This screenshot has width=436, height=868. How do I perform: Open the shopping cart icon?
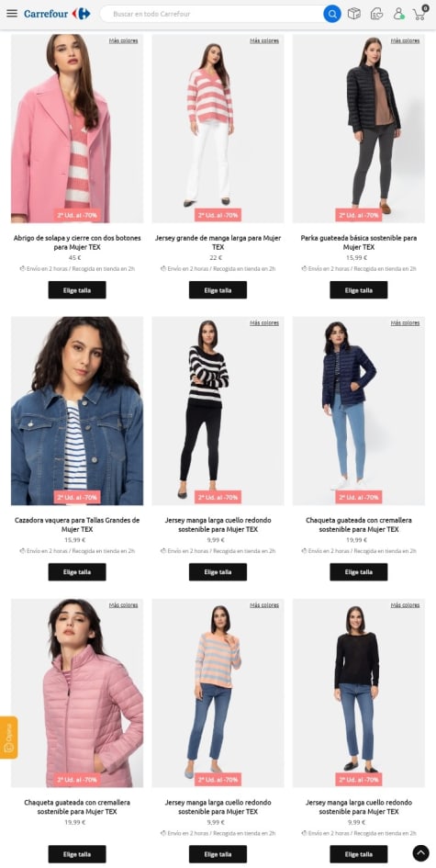click(420, 13)
